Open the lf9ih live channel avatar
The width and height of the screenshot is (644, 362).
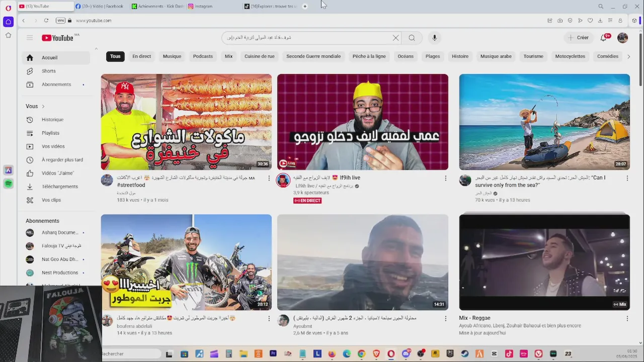[x=283, y=180]
